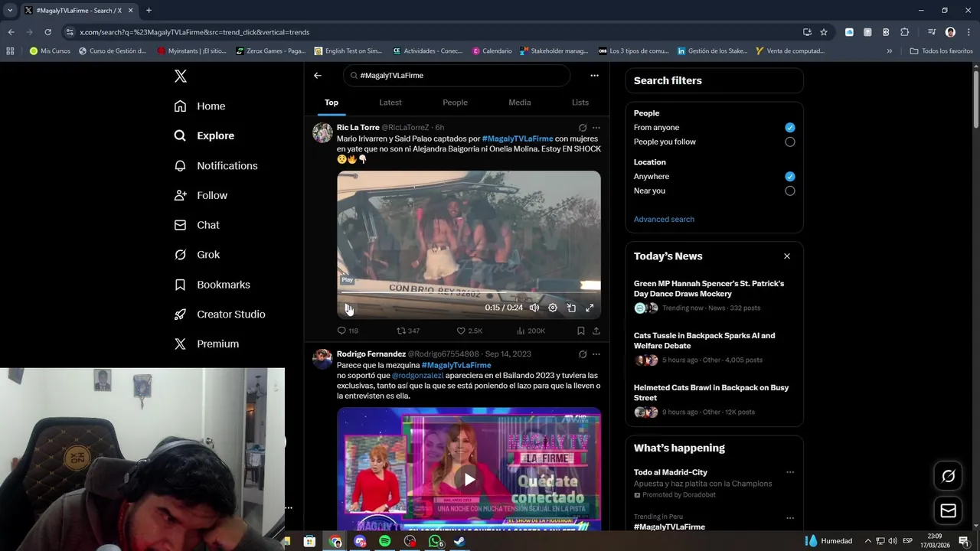View analytics showing 200K views
The height and width of the screenshot is (551, 980).
coord(531,331)
